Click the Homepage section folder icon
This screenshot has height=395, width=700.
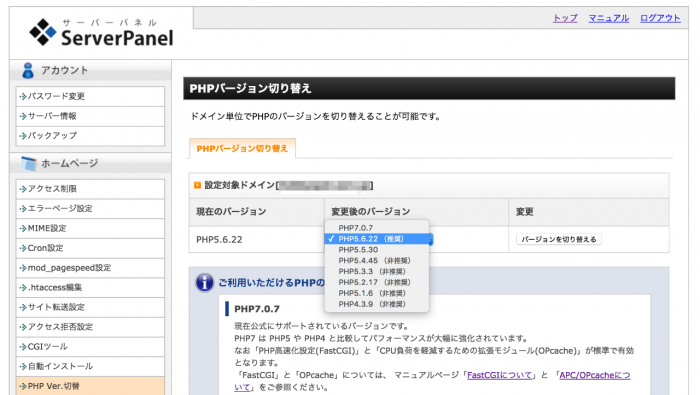[28, 163]
